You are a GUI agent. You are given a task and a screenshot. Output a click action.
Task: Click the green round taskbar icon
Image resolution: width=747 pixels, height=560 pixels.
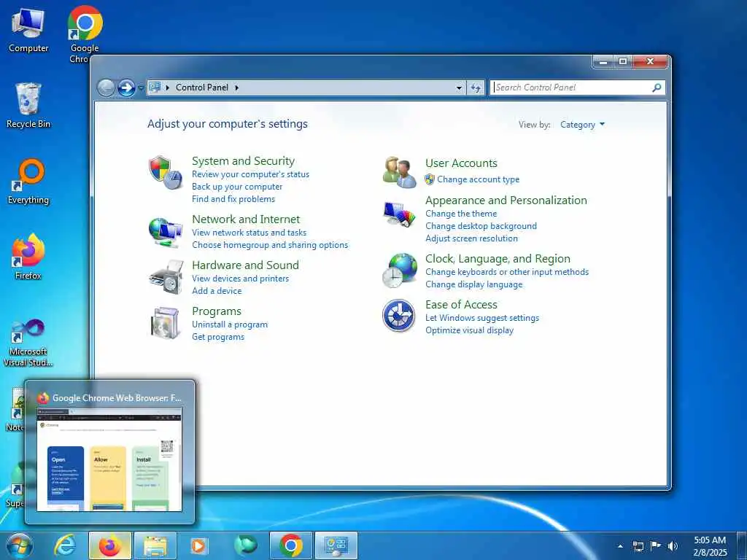point(246,545)
